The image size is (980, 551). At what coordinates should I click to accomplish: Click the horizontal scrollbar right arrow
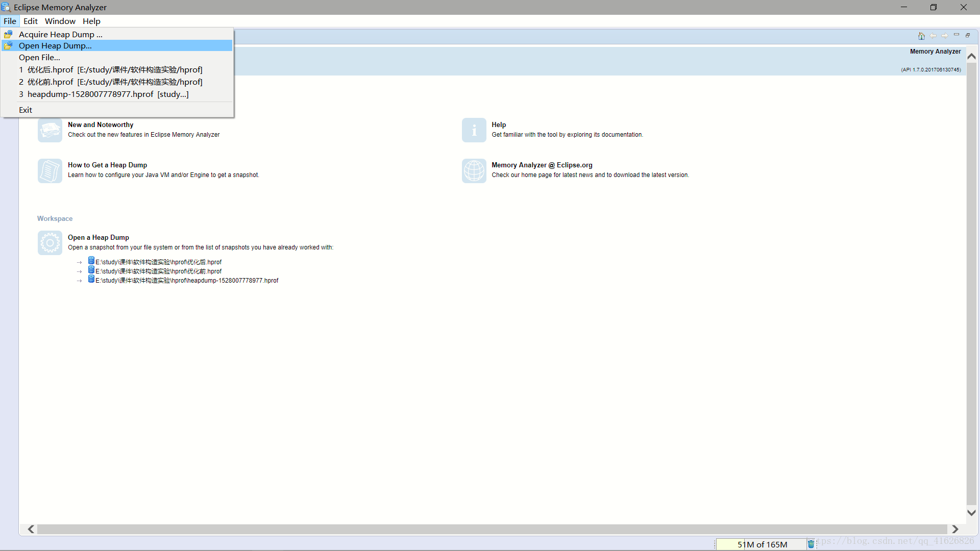pyautogui.click(x=955, y=529)
